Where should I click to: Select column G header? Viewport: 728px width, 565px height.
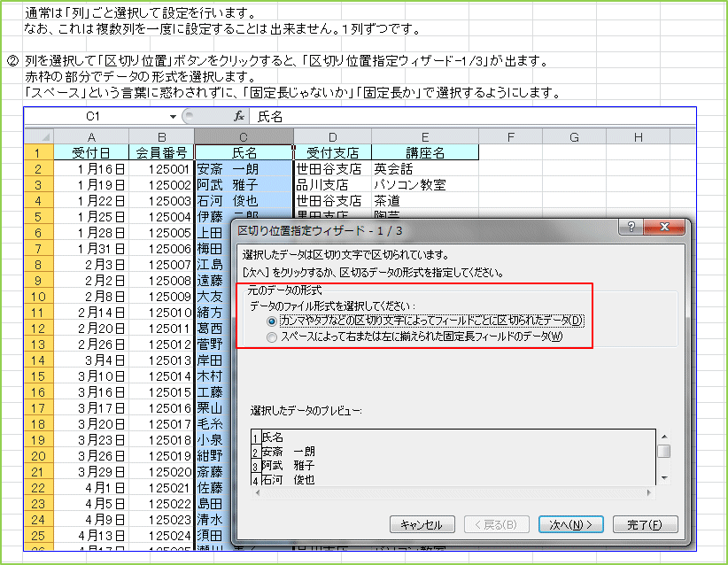pyautogui.click(x=574, y=137)
